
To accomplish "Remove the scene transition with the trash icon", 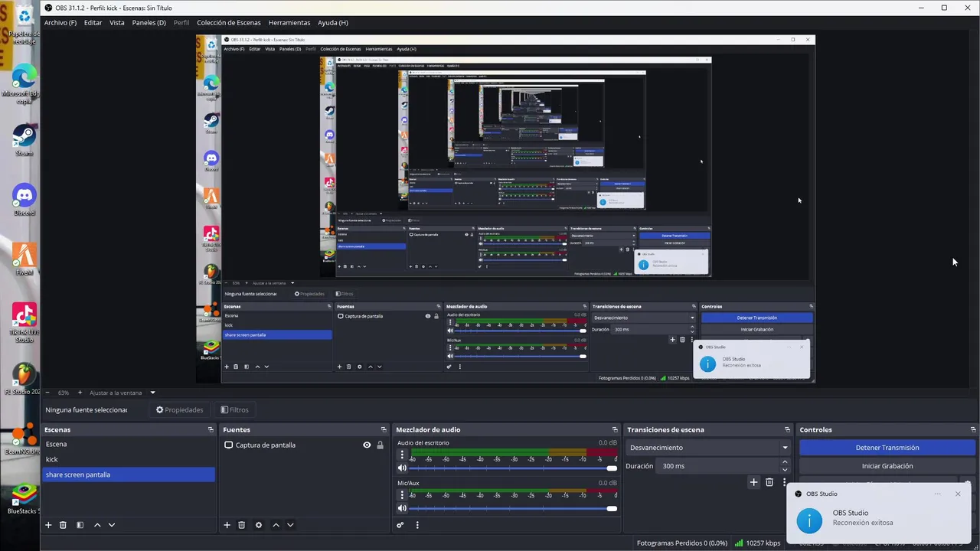I will [x=769, y=482].
